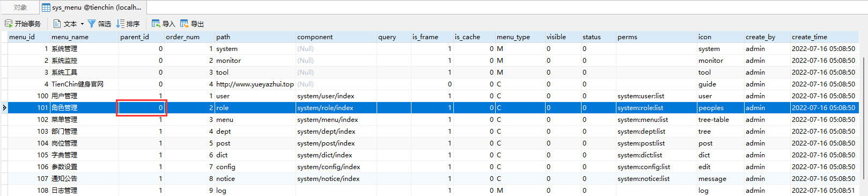Image resolution: width=868 pixels, height=196 pixels.
Task: Click the parent_id column header
Action: click(142, 37)
